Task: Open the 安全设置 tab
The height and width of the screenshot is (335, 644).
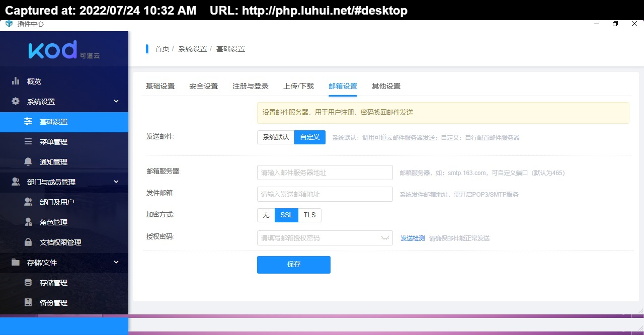Action: 203,86
